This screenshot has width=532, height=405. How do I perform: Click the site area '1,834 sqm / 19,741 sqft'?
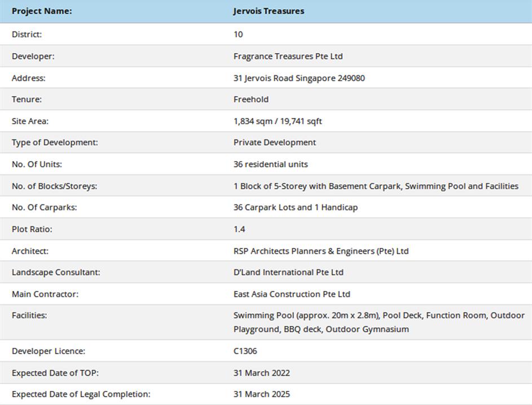pyautogui.click(x=278, y=121)
